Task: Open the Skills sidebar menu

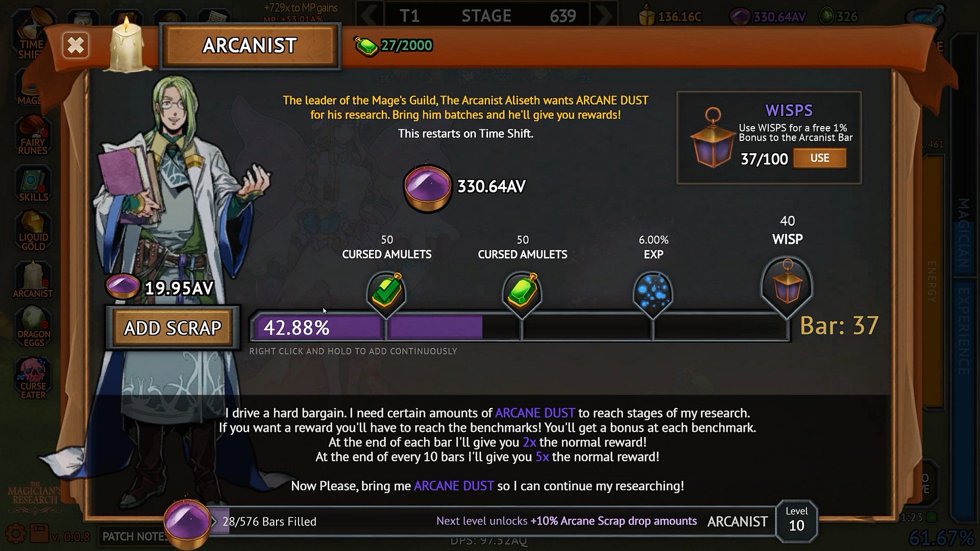Action: click(33, 184)
